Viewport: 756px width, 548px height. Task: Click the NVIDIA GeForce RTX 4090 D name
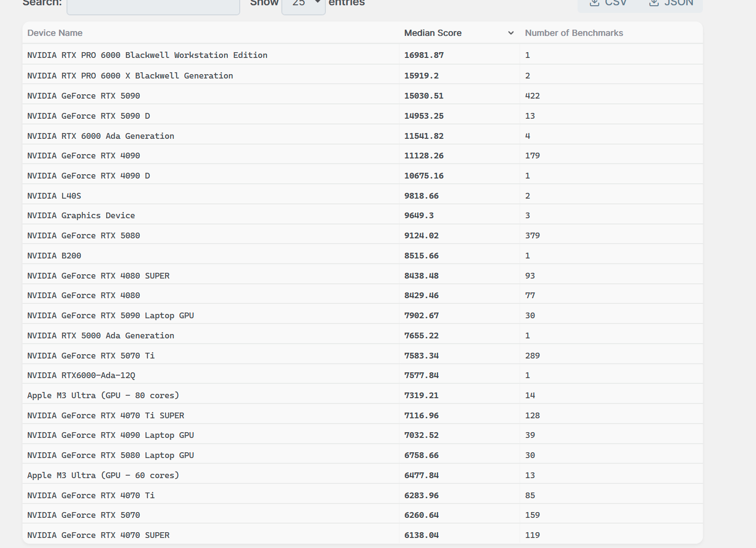coord(89,176)
